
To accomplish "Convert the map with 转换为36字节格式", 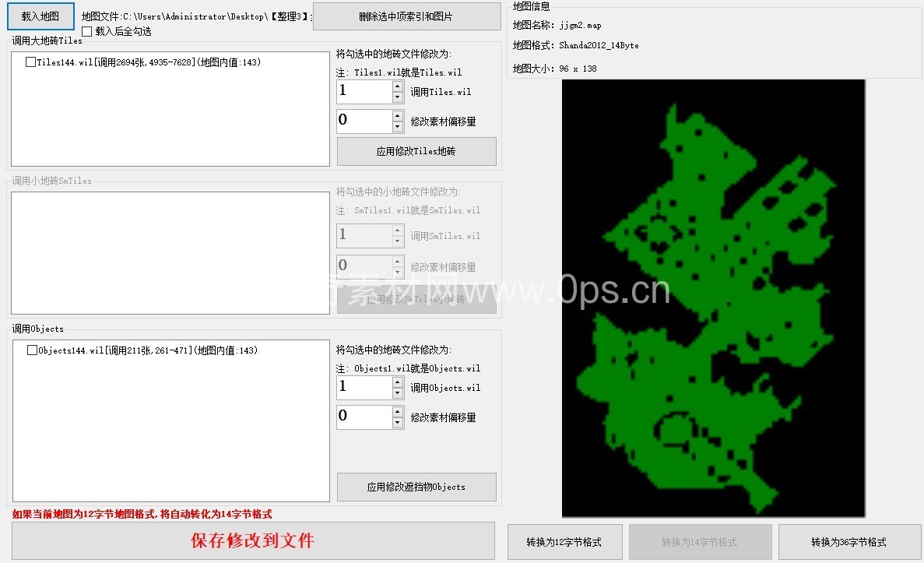I will coord(848,542).
